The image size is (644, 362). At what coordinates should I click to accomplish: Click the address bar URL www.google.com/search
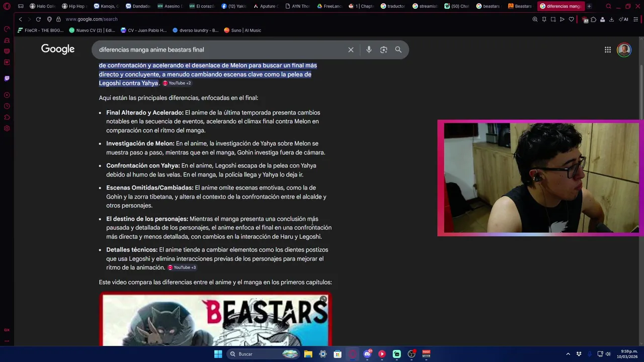[92, 19]
